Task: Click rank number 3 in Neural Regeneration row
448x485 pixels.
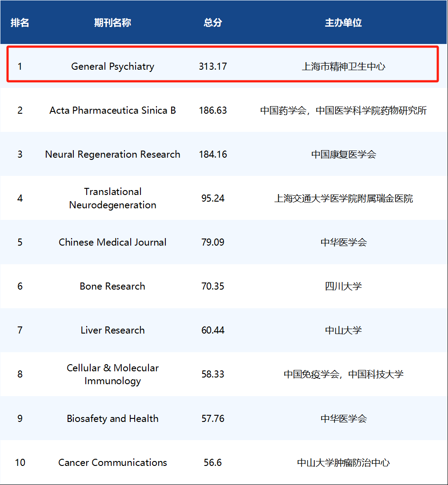Action: coord(20,155)
